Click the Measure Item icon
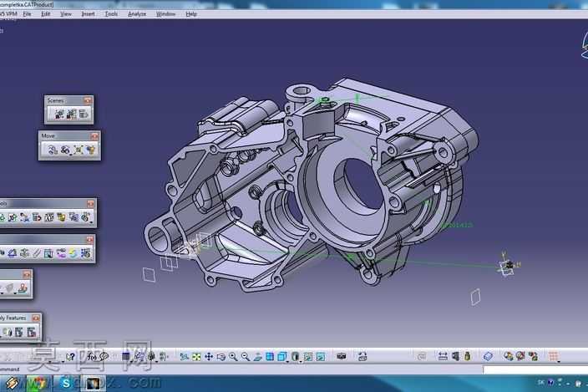Image resolution: width=588 pixels, height=392 pixels. click(x=455, y=356)
